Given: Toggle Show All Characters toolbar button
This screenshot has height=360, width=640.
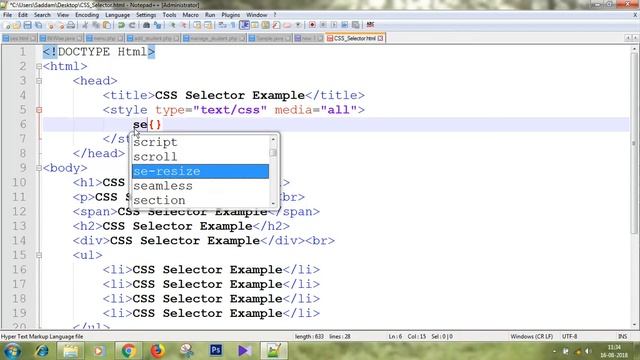Looking at the screenshot, I should [233, 25].
